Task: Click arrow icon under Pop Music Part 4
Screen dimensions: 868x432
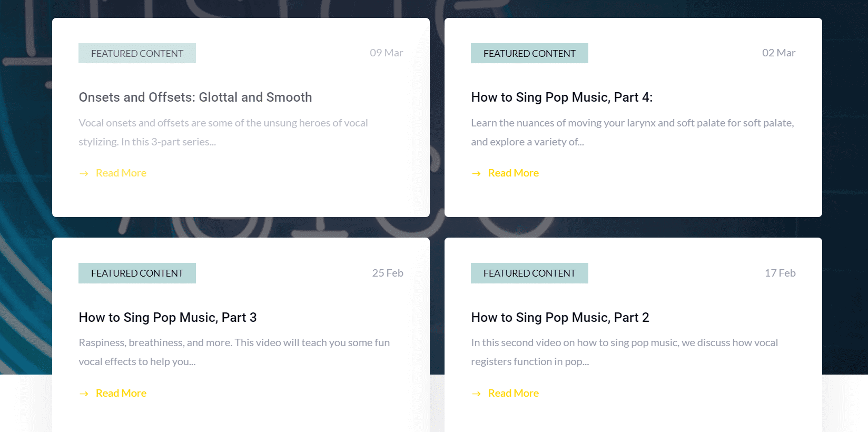Action: (476, 173)
